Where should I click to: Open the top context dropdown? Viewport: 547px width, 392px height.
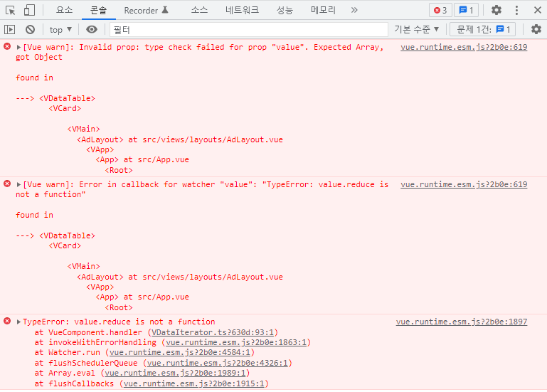60,29
